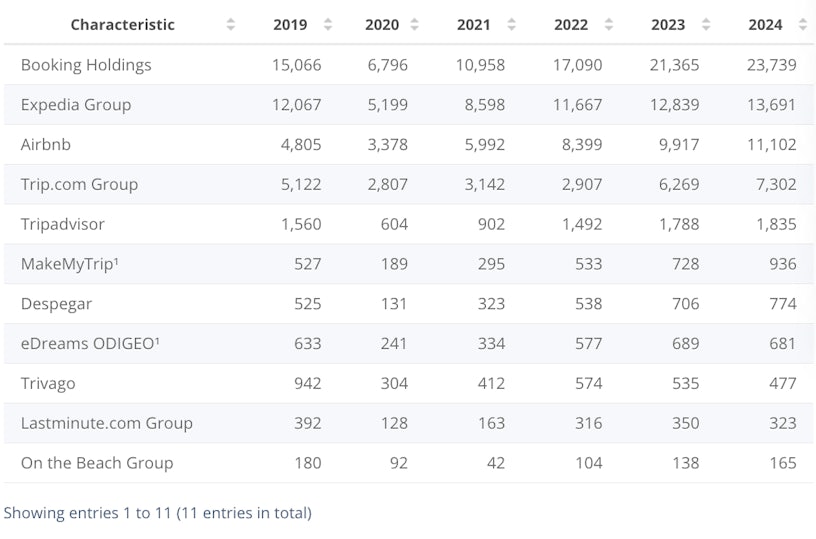816x539 pixels.
Task: Click Booking Holdings 2022 value 17,090
Action: (x=578, y=65)
